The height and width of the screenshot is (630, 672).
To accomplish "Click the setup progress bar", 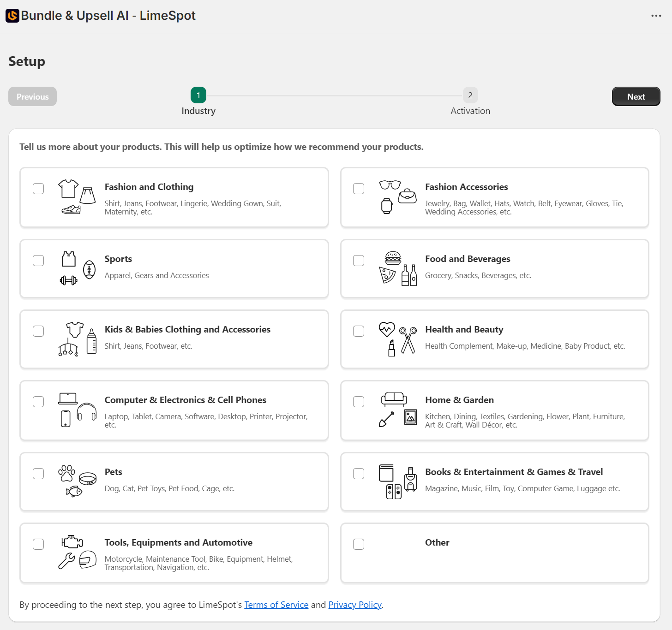I will pyautogui.click(x=334, y=95).
